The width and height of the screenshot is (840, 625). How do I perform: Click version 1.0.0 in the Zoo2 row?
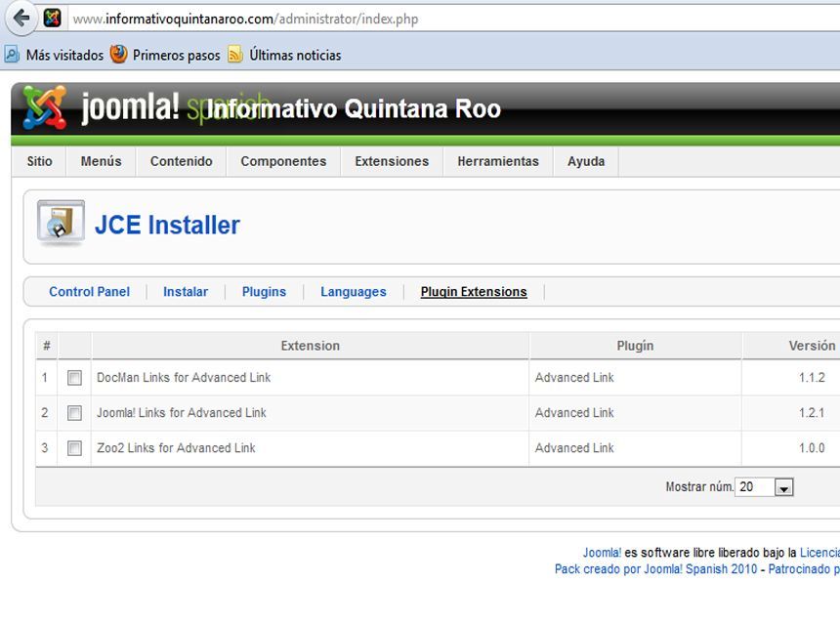pyautogui.click(x=812, y=448)
